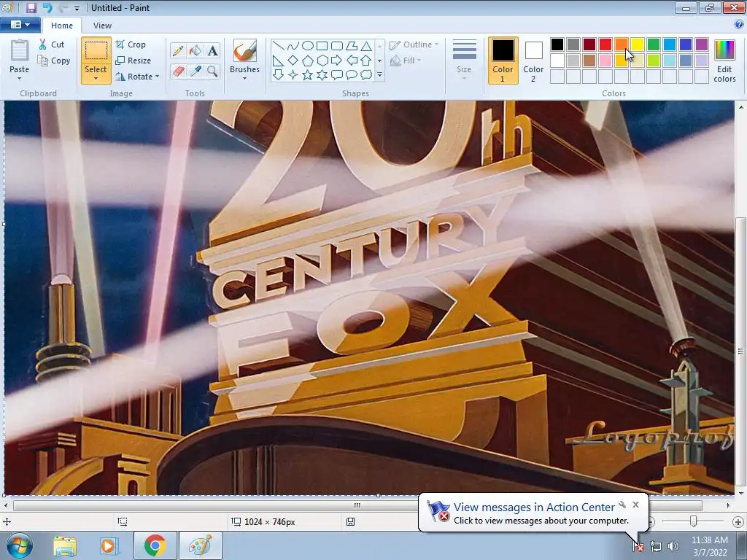Viewport: 747px width, 560px height.
Task: Pick the yellow color swatch
Action: (638, 44)
